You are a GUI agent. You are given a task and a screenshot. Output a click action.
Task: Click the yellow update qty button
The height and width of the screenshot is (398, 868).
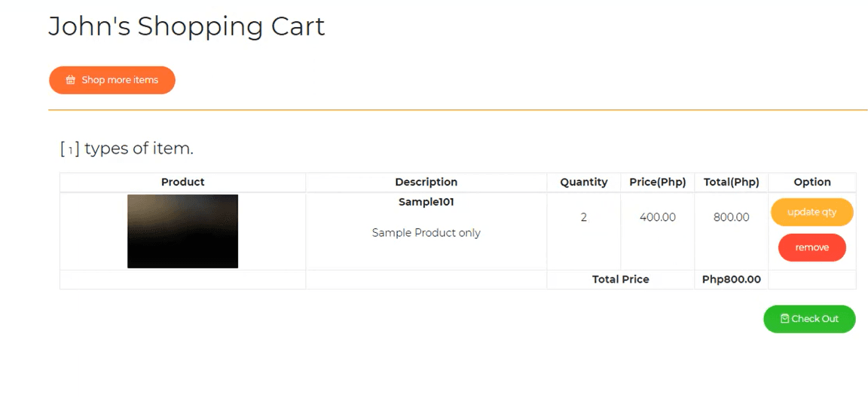(x=812, y=212)
